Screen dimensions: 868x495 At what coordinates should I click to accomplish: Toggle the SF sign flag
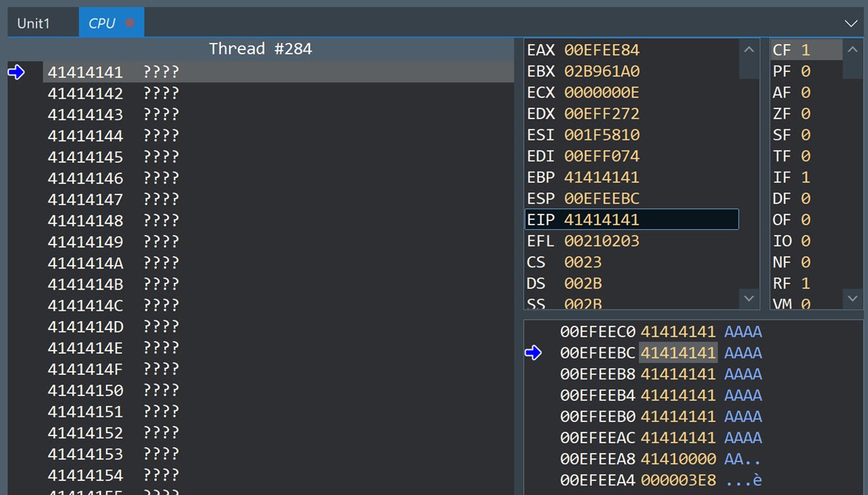coord(807,135)
